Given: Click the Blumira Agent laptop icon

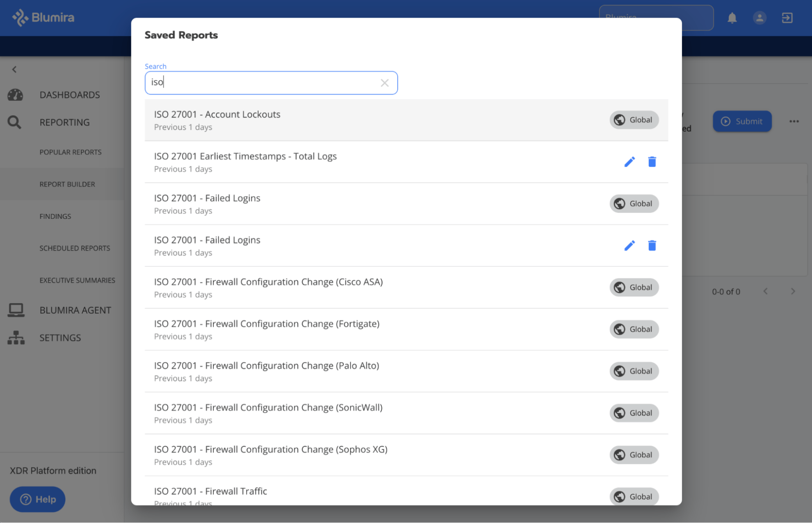Looking at the screenshot, I should click(x=15, y=309).
